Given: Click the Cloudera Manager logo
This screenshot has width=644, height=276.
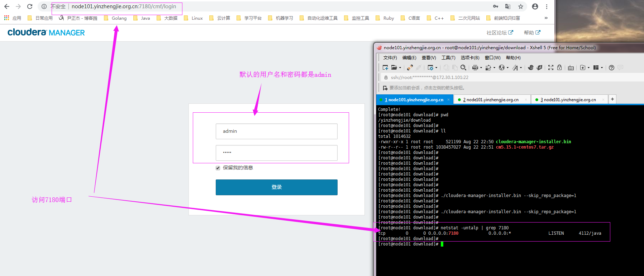Looking at the screenshot, I should pos(46,32).
